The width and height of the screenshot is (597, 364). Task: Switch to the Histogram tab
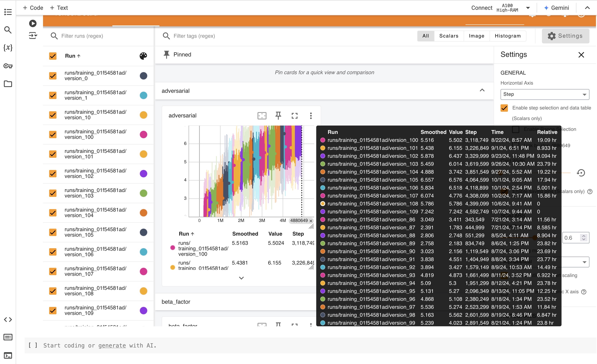coord(508,36)
